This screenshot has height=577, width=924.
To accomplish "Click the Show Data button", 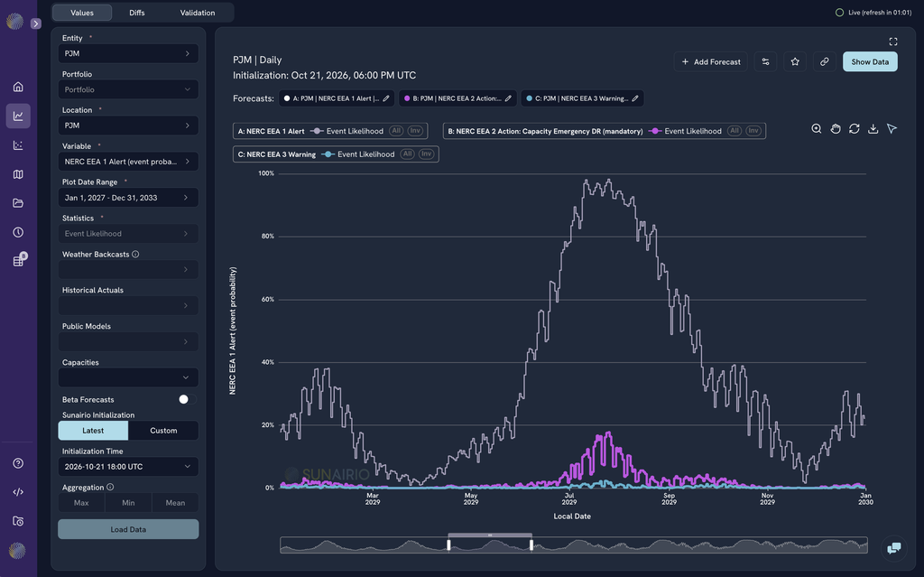I will (x=870, y=62).
